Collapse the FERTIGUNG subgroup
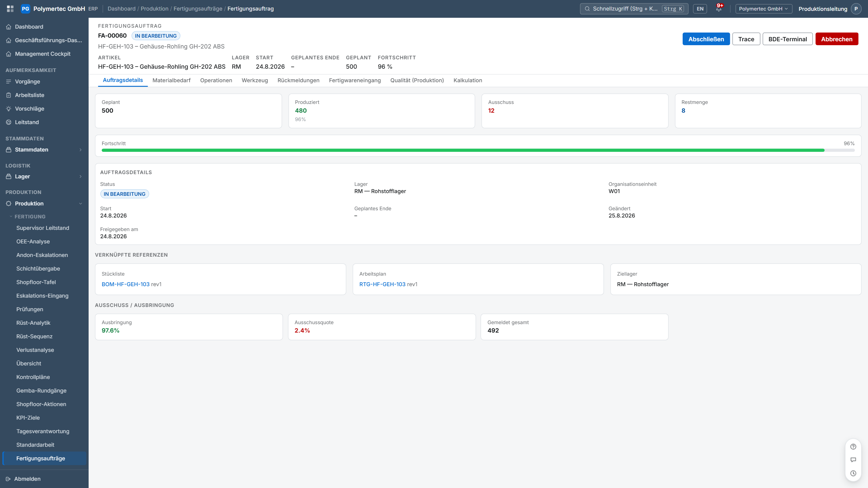This screenshot has height=488, width=868. pos(27,217)
